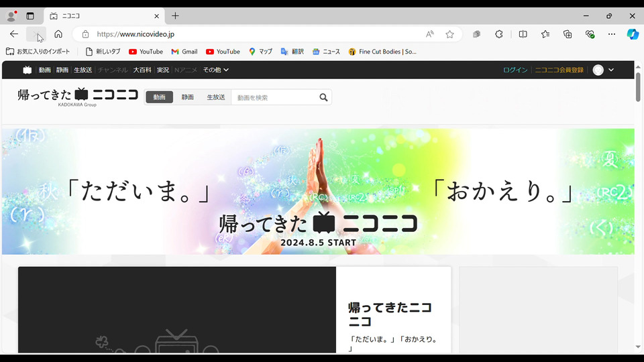Click ニコニコ会員登録 link

click(559, 70)
